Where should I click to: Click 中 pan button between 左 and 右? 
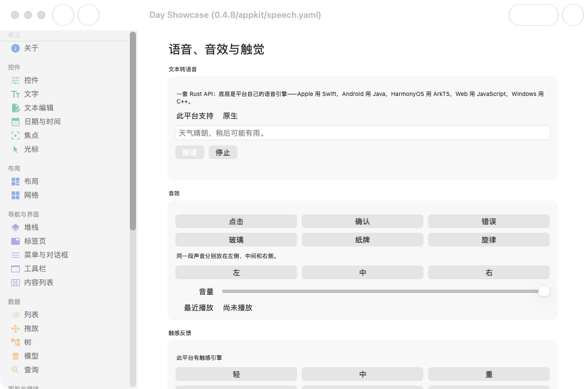[363, 272]
